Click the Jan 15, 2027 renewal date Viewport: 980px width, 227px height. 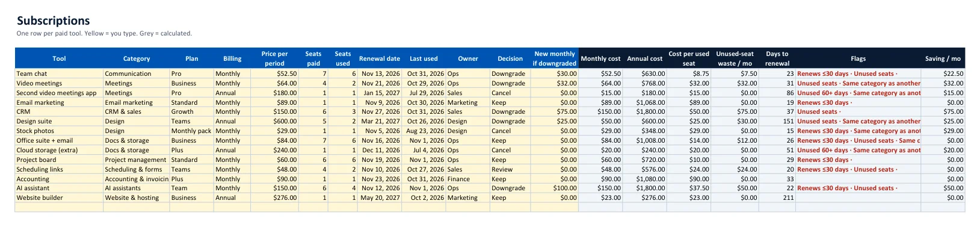tap(380, 93)
